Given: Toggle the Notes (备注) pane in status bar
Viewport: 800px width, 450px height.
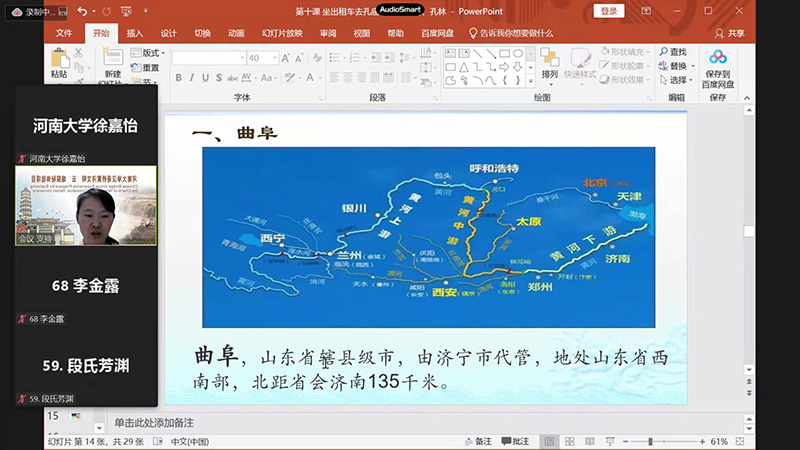Looking at the screenshot, I should pos(478,441).
